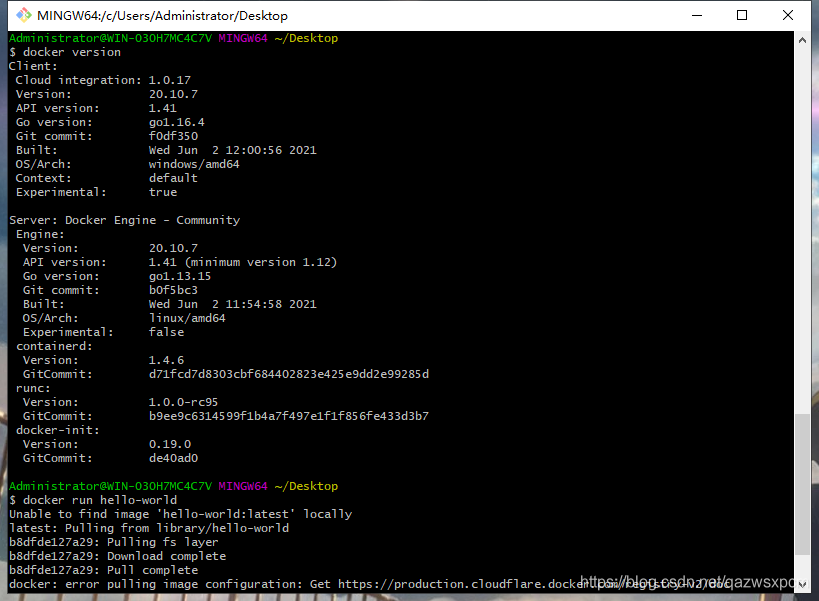Image resolution: width=819 pixels, height=601 pixels.
Task: Click the Git commit value 'f0df350'
Action: pos(173,136)
